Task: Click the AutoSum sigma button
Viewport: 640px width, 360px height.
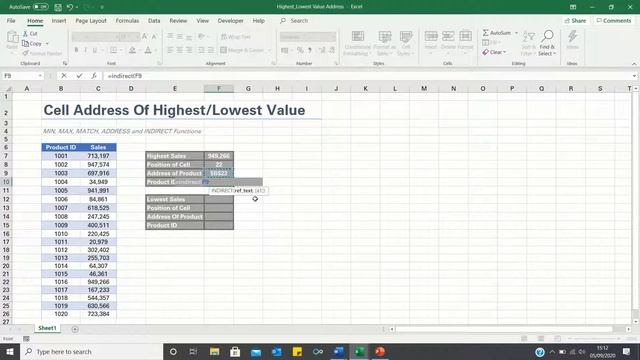Action: [x=497, y=33]
